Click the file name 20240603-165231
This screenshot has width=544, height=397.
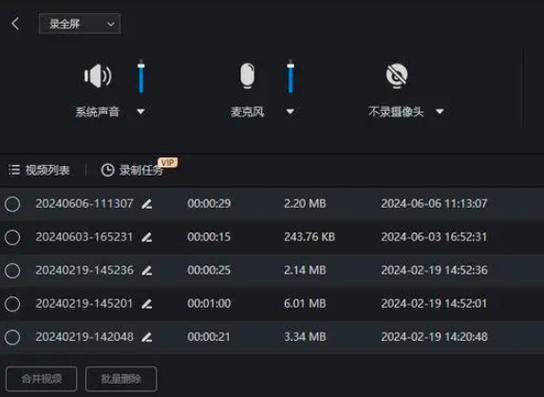84,237
